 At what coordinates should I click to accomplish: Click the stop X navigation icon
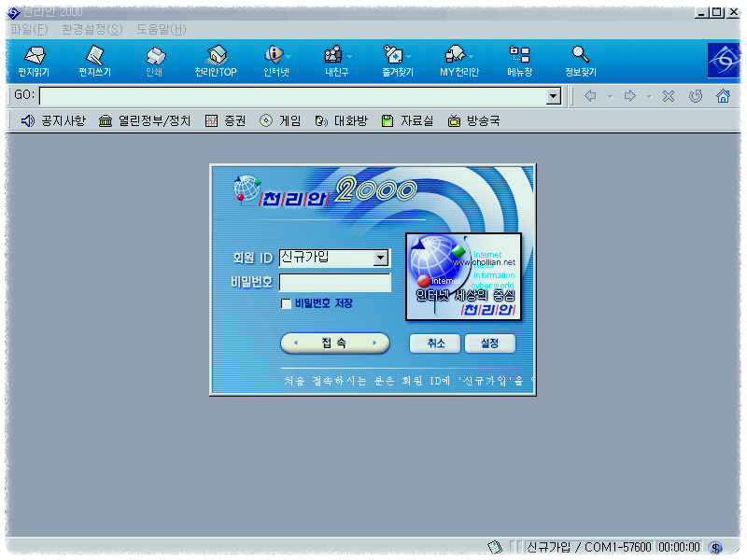click(x=669, y=96)
